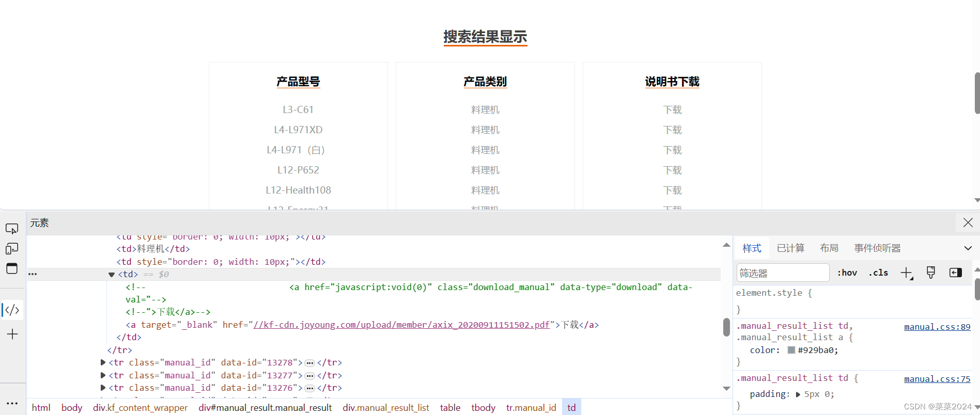
Task: Activate the inspect element picker icon
Action: pyautogui.click(x=12, y=229)
